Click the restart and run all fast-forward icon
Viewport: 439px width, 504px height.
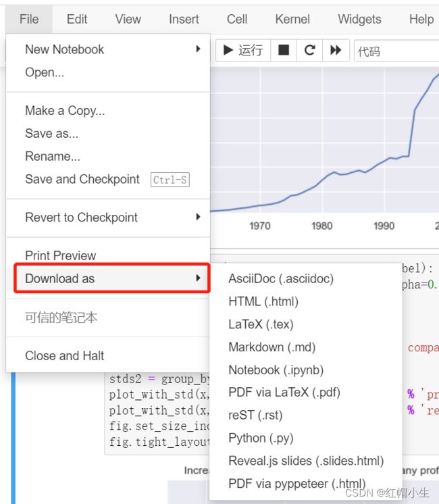(x=336, y=50)
